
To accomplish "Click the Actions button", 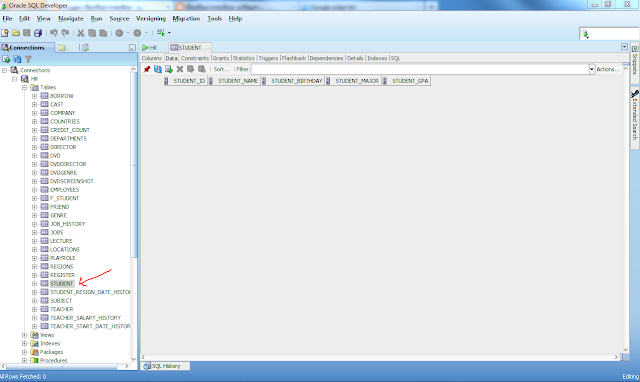I will [x=608, y=69].
